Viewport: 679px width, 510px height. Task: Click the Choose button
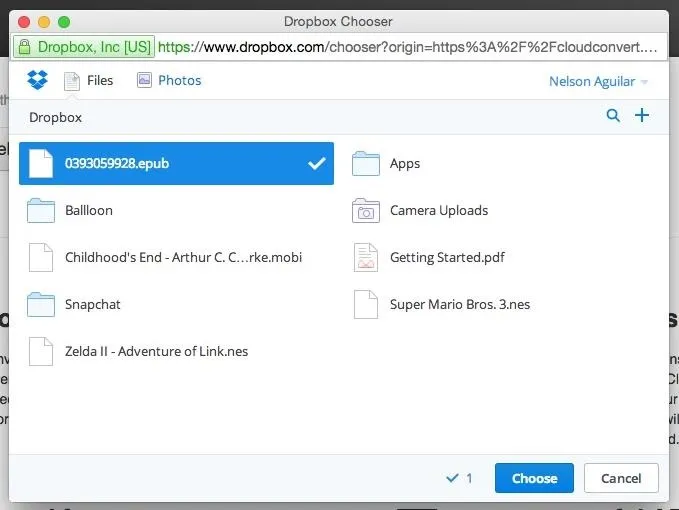click(534, 478)
